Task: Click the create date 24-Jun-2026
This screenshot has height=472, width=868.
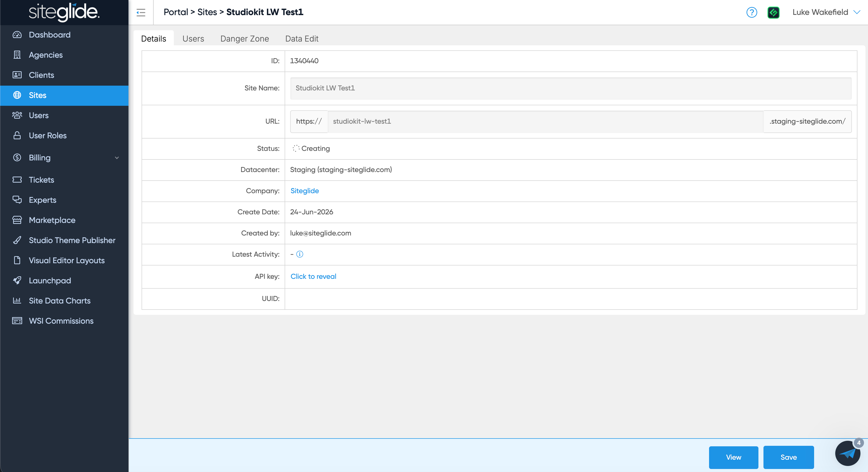Action: (x=311, y=212)
